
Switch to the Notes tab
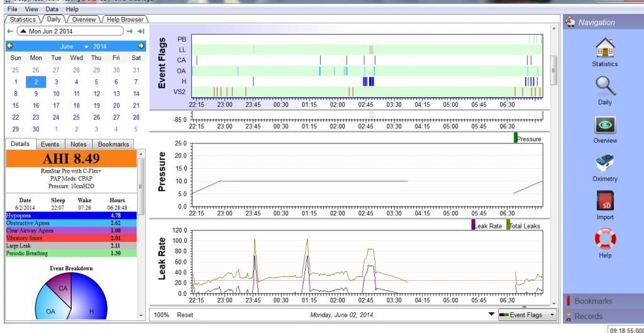click(x=79, y=144)
